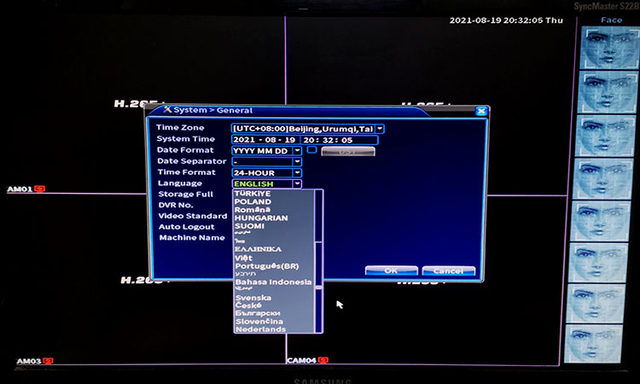Viewport: 640px width, 384px height.
Task: Close the System General dialog
Action: click(x=482, y=111)
